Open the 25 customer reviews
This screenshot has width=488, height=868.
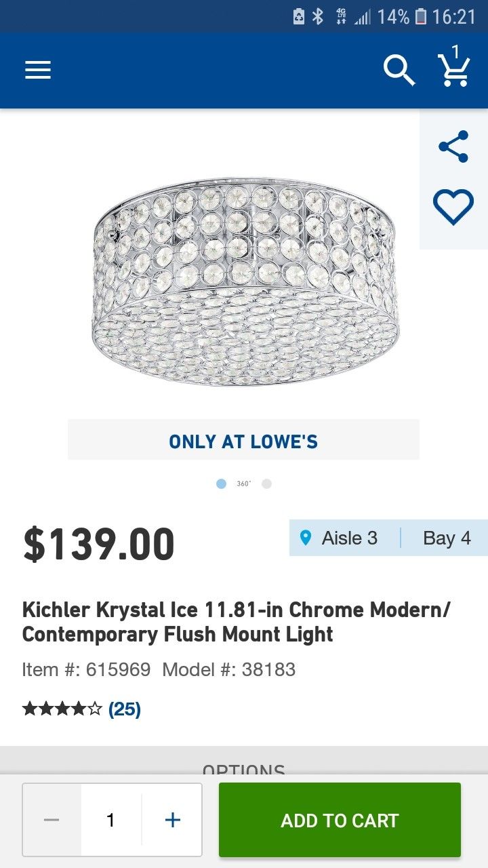123,709
